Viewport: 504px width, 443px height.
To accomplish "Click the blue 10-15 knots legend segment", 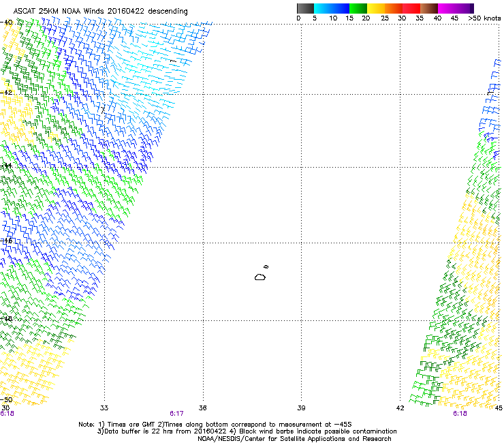I will tap(341, 8).
